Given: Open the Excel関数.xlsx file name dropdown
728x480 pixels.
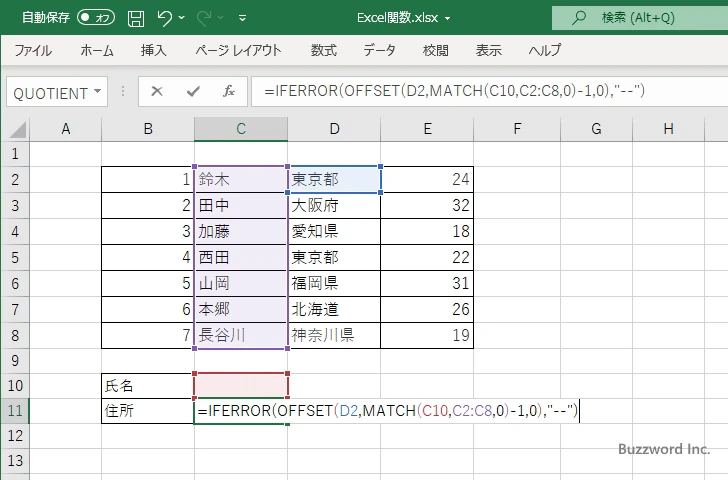Looking at the screenshot, I should click(x=448, y=19).
